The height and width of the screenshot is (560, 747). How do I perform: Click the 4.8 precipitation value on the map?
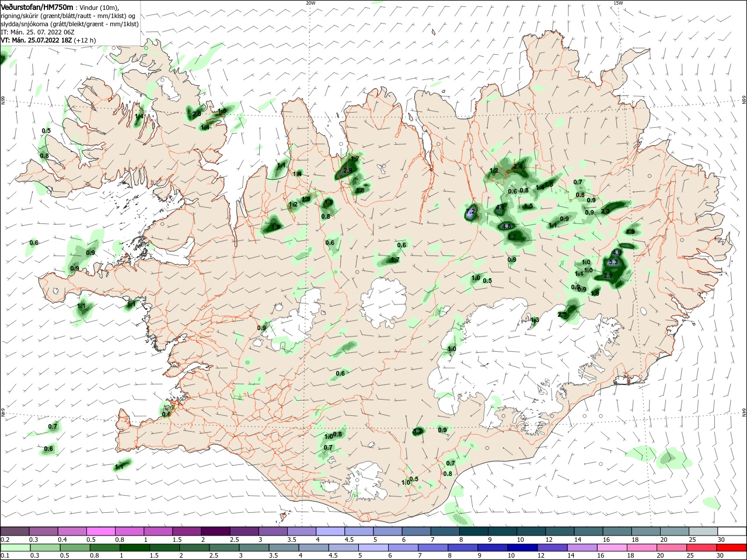[x=507, y=226]
